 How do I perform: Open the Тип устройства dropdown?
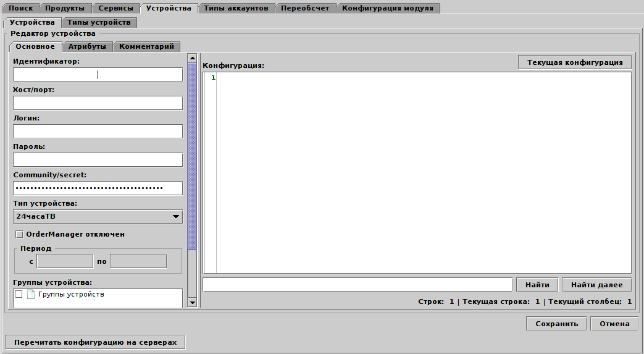pos(98,216)
